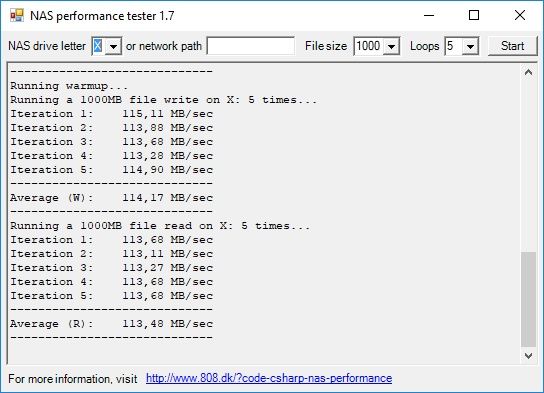544x393 pixels.
Task: Select read Iteration 1 113,68 MB/sec line
Action: 111,240
